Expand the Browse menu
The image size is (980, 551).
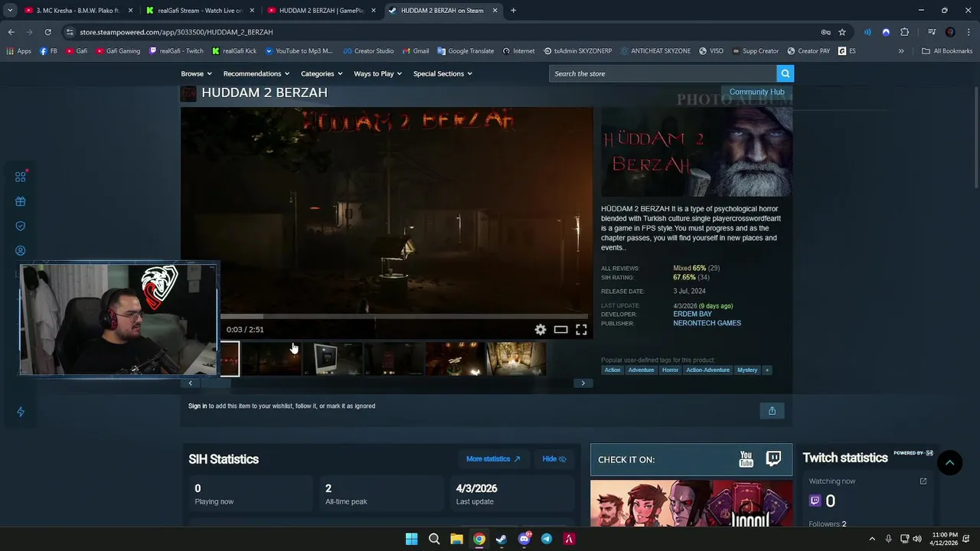click(196, 73)
